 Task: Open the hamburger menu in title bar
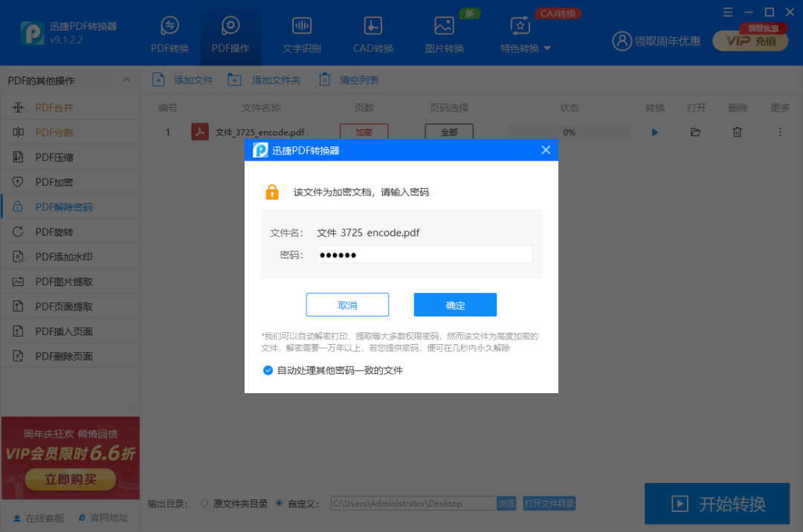(x=728, y=12)
